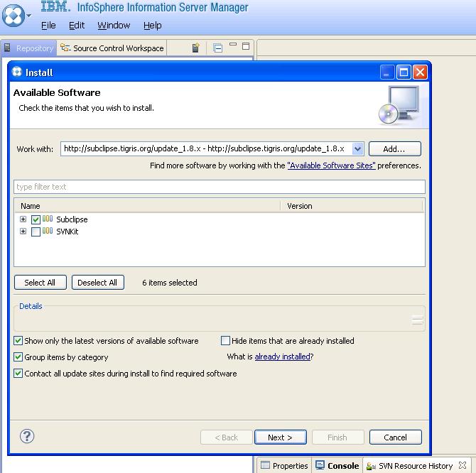Open the Edit menu
Image resolution: width=476 pixels, height=473 pixels.
point(77,25)
